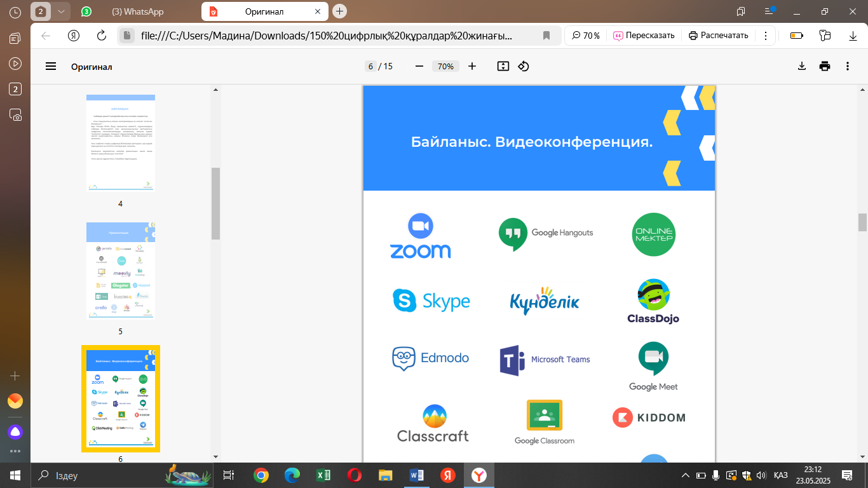This screenshot has height=488, width=868.
Task: Open the video player icon in sidebar
Action: pyautogui.click(x=15, y=64)
